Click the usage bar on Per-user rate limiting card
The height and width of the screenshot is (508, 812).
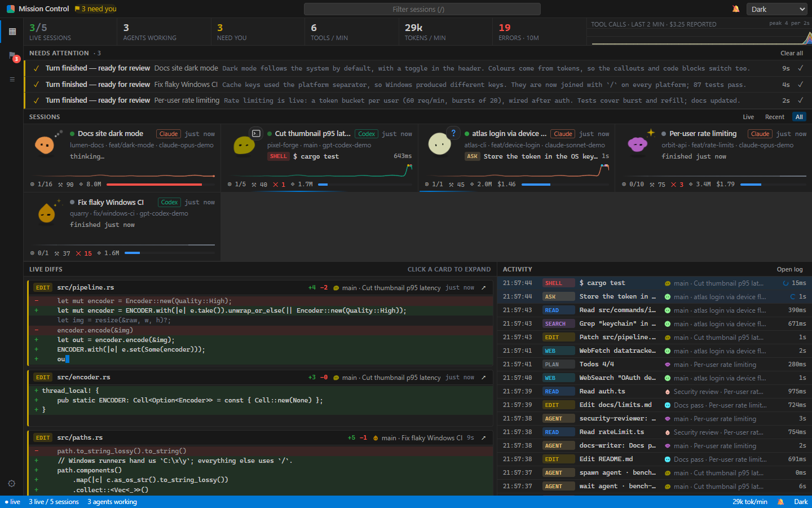click(773, 185)
